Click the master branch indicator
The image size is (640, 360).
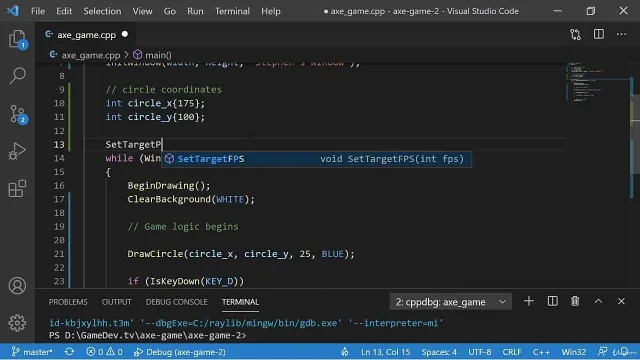pyautogui.click(x=32, y=352)
